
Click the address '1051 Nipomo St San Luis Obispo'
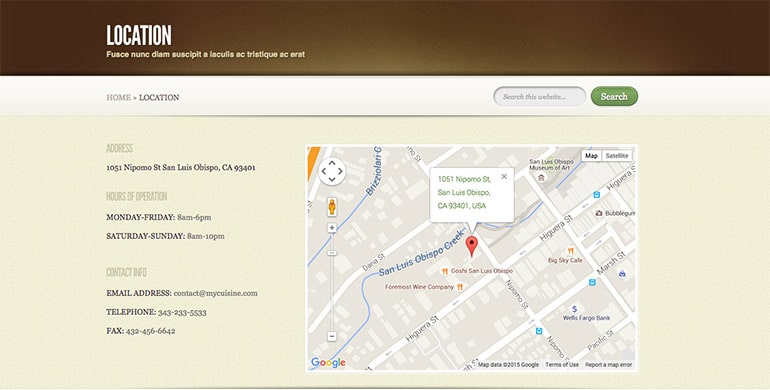[181, 167]
